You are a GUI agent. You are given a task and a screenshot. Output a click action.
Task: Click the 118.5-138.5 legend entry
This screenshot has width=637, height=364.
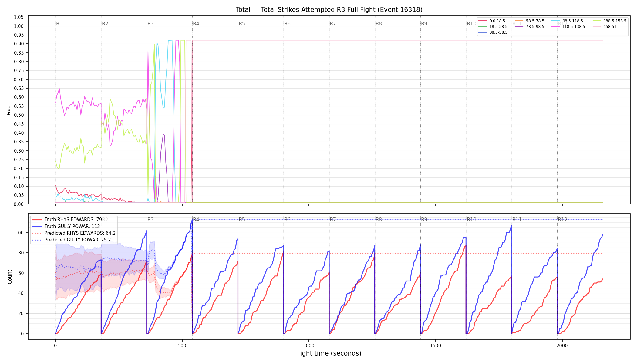pyautogui.click(x=568, y=27)
